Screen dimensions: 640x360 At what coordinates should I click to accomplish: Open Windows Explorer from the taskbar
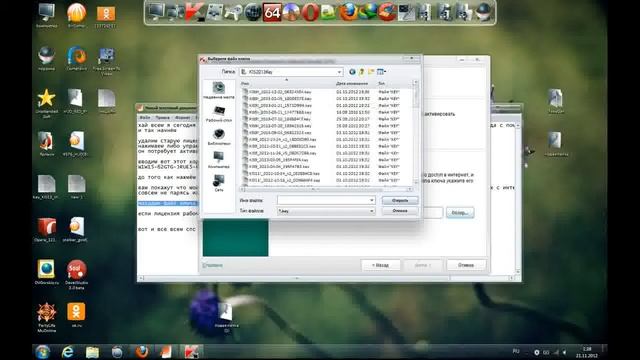pos(92,351)
